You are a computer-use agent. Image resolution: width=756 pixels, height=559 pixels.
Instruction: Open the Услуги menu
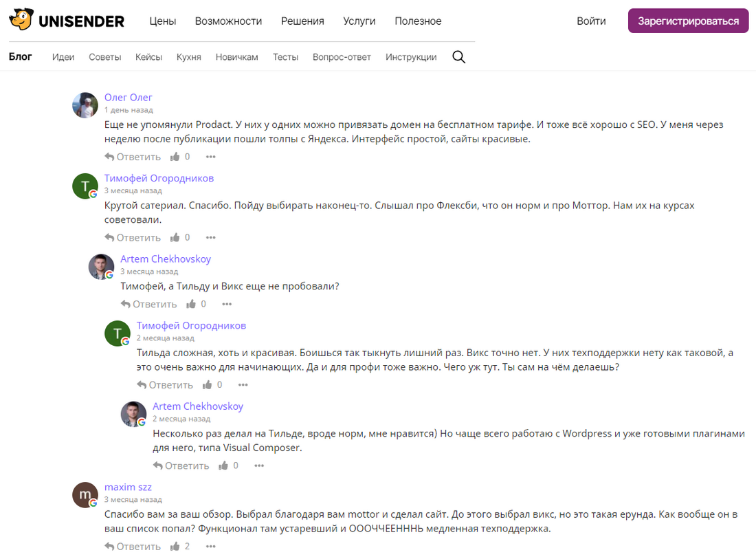[359, 21]
